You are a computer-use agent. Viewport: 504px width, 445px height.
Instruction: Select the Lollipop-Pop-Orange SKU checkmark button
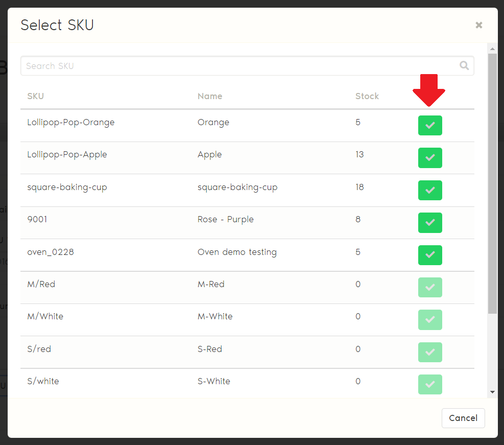coord(430,126)
